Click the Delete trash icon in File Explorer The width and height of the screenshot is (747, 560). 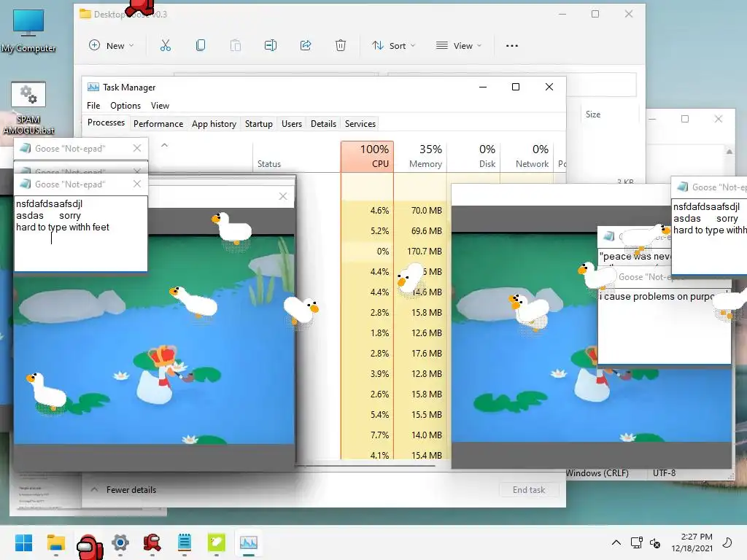pos(341,46)
